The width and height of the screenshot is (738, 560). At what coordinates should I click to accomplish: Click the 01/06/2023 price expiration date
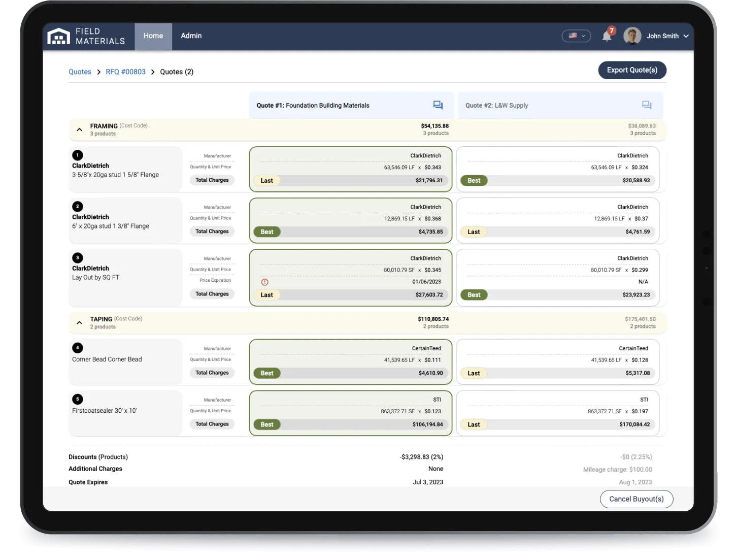[x=427, y=282]
